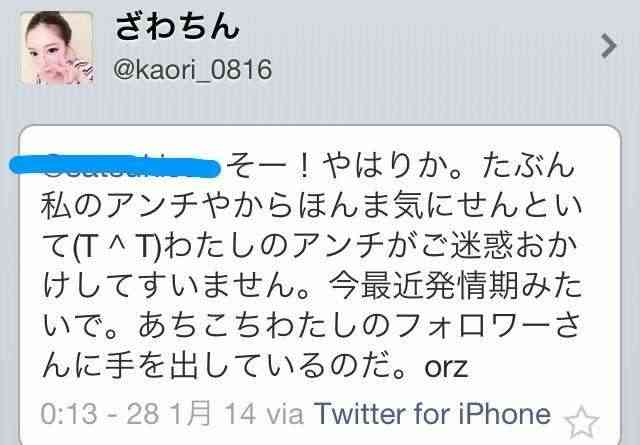Click the (T ^ T) emoticon in tweet
The height and width of the screenshot is (445, 640).
[118, 248]
